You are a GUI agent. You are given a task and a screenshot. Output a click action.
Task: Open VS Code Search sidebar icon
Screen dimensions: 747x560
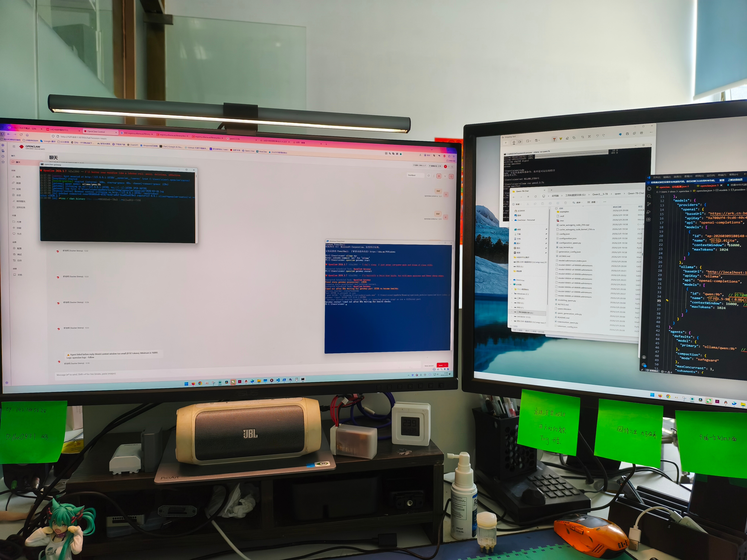tap(649, 196)
